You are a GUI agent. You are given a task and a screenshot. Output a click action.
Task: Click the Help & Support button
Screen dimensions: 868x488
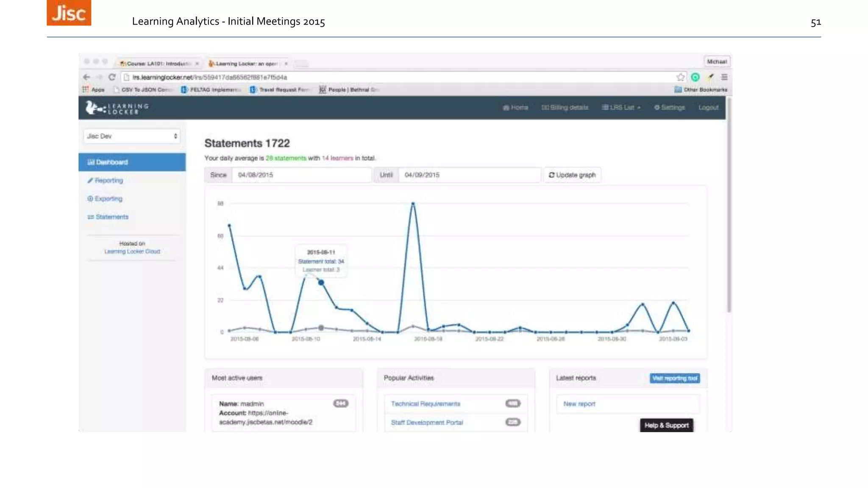point(667,425)
